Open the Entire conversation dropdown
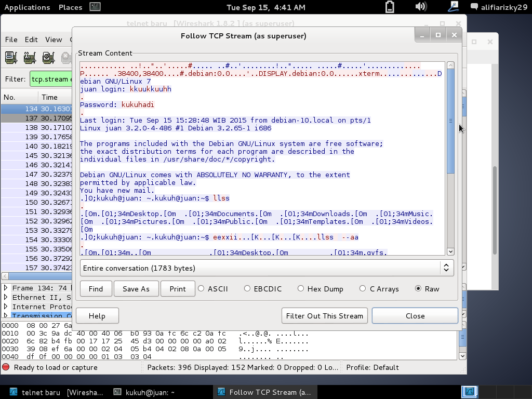Image resolution: width=532 pixels, height=399 pixels. click(267, 268)
